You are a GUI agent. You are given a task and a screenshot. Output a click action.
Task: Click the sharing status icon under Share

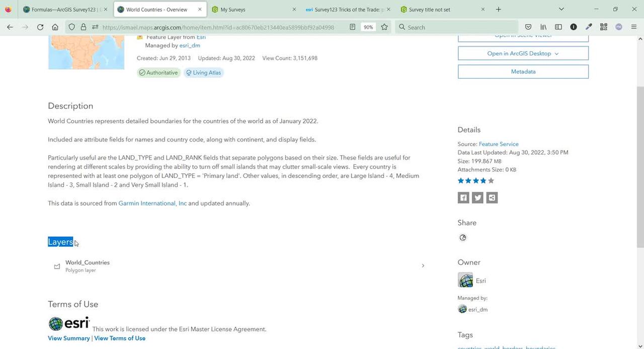coord(463,238)
